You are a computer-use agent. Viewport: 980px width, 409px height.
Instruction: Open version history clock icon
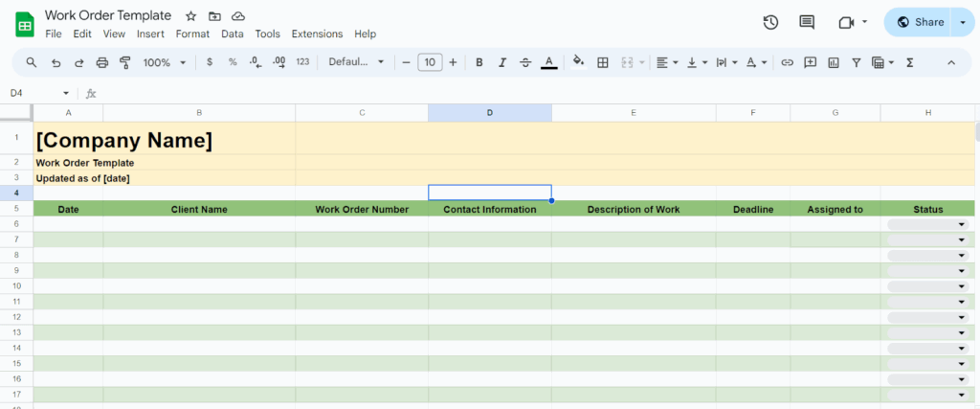click(x=770, y=23)
